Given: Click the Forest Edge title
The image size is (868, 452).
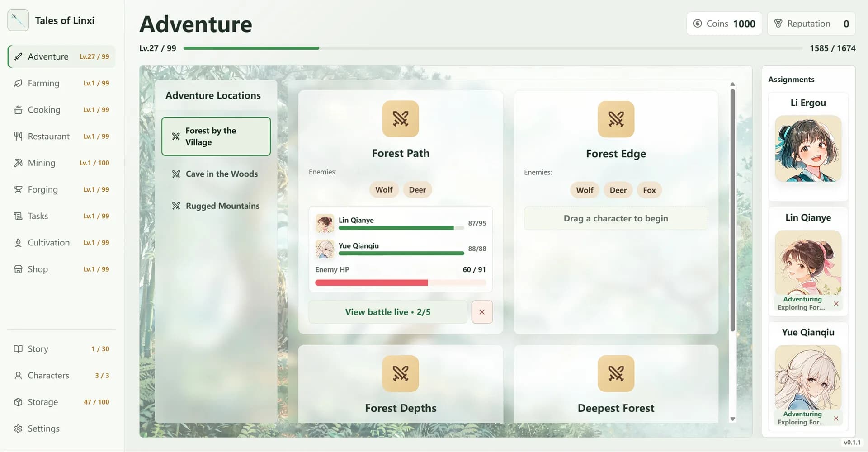Looking at the screenshot, I should pos(616,154).
